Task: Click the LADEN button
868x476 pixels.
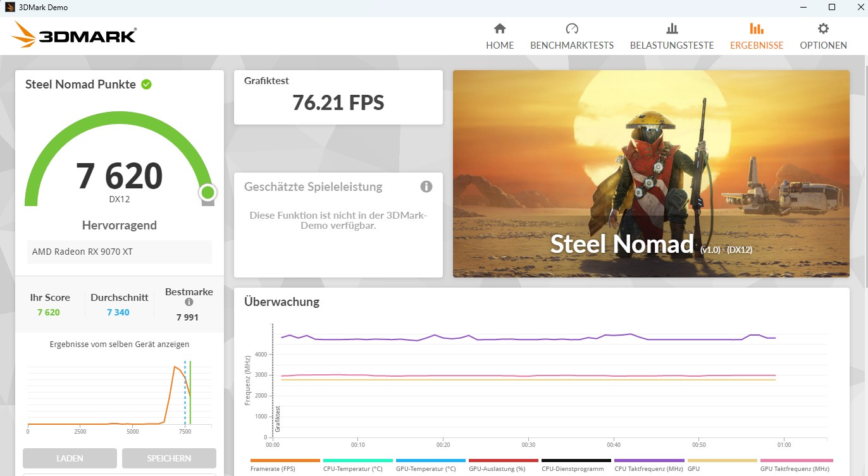Action: [x=70, y=458]
